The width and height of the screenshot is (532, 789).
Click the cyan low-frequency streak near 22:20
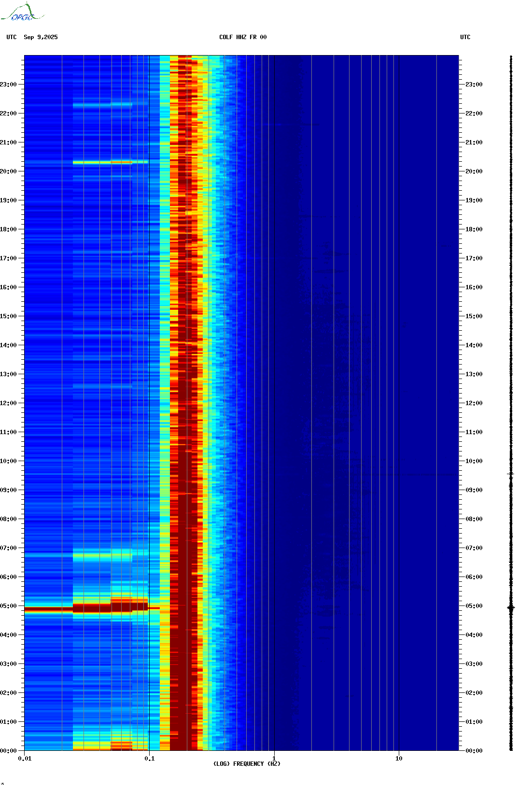(x=102, y=104)
